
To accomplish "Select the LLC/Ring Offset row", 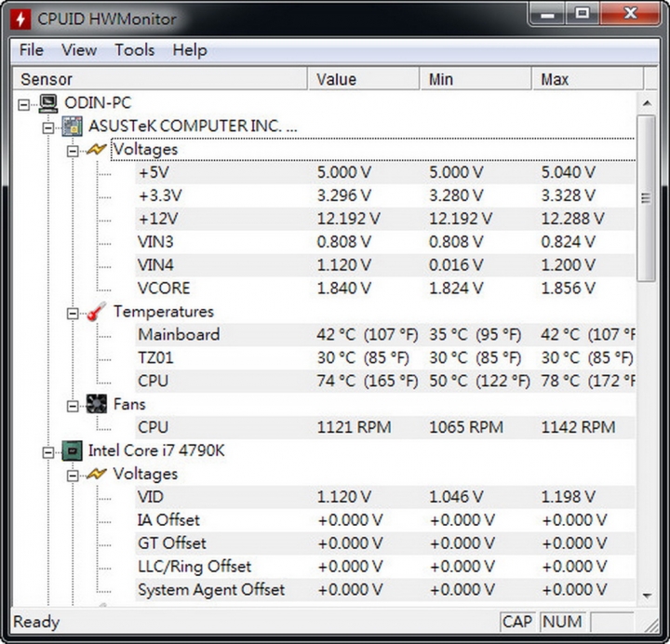I will [384, 567].
